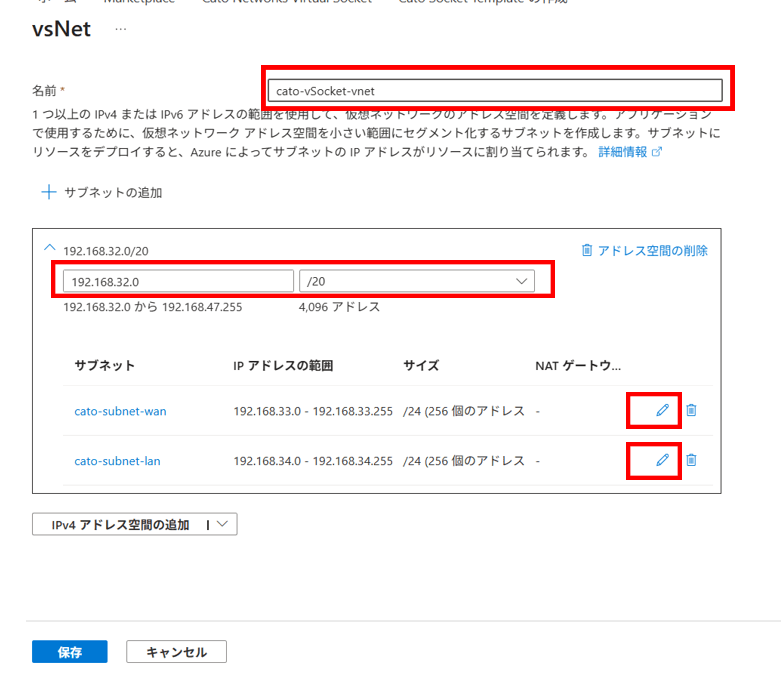Edit the cato-subnet-wan subnet with pencil icon
Viewport: 781px width, 673px height.
pyautogui.click(x=661, y=410)
